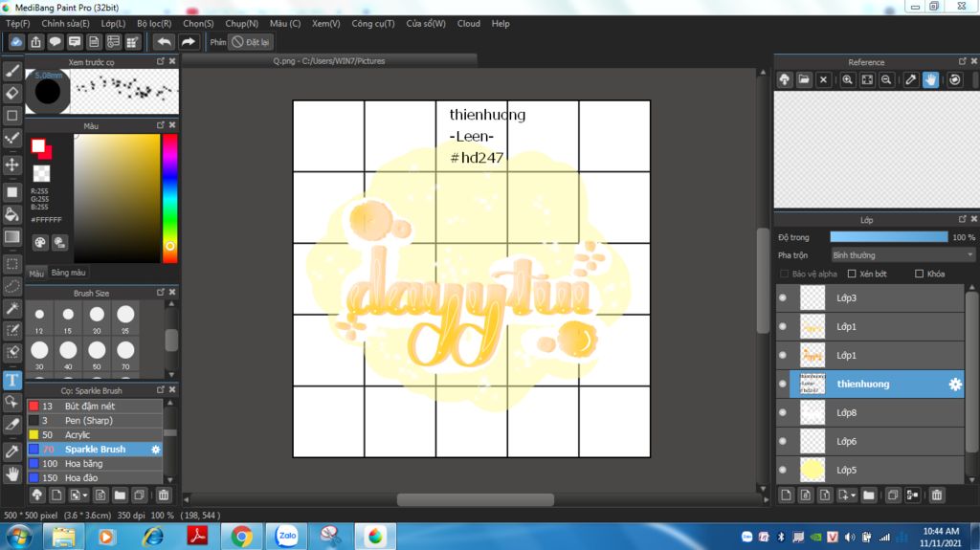
Task: Click the rainbow hue slider bar
Action: [x=169, y=198]
